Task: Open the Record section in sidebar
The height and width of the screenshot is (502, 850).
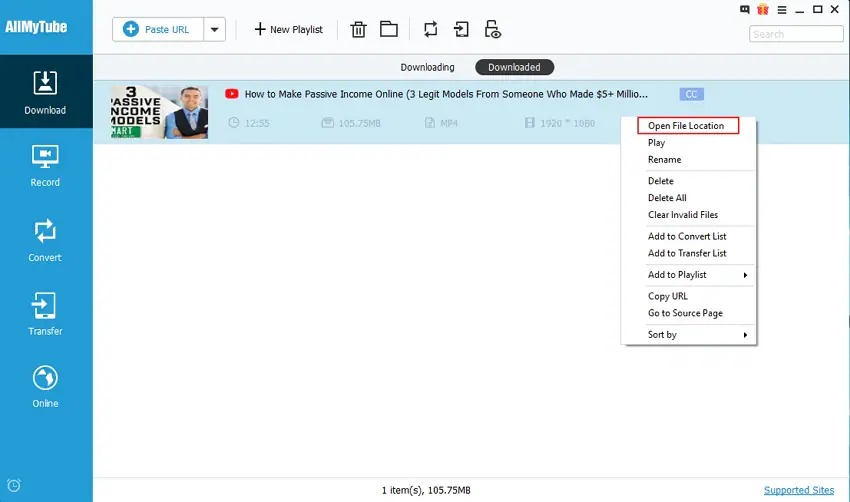Action: coord(45,166)
